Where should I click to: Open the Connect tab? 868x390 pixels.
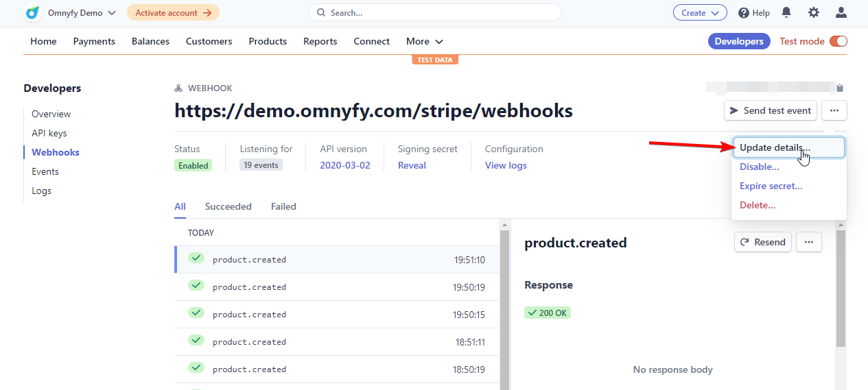pos(371,41)
